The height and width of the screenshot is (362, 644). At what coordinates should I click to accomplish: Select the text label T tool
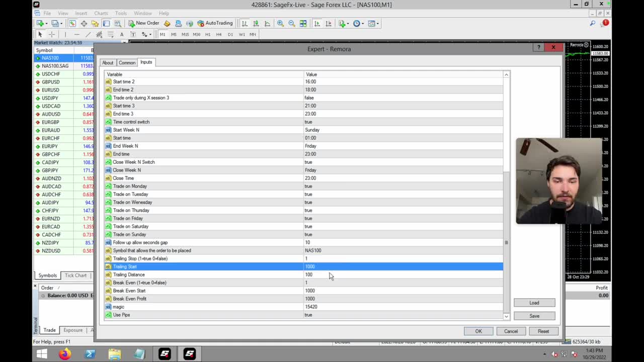133,34
